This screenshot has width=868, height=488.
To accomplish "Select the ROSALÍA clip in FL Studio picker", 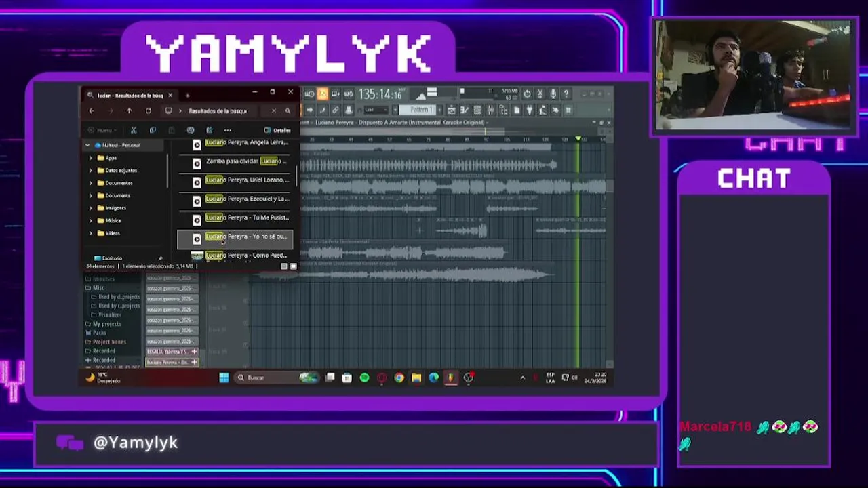I will 172,352.
